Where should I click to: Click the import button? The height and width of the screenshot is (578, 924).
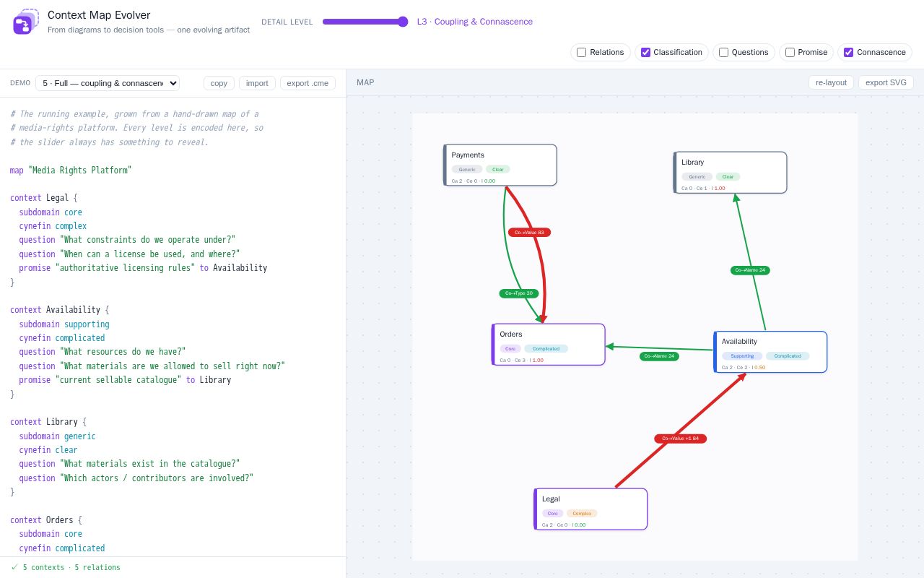tap(257, 83)
